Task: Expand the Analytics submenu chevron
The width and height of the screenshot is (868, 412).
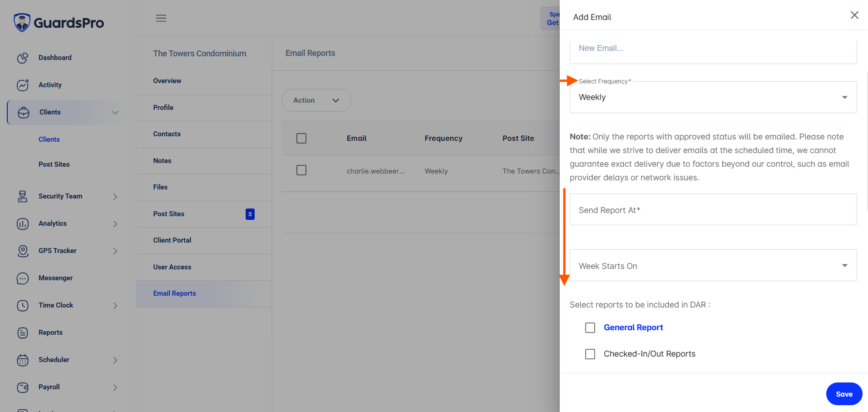Action: (115, 223)
